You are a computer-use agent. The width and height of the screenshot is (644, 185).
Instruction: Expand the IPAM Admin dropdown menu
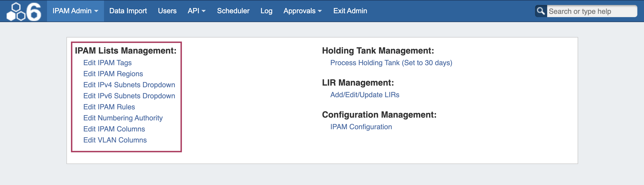pos(75,11)
